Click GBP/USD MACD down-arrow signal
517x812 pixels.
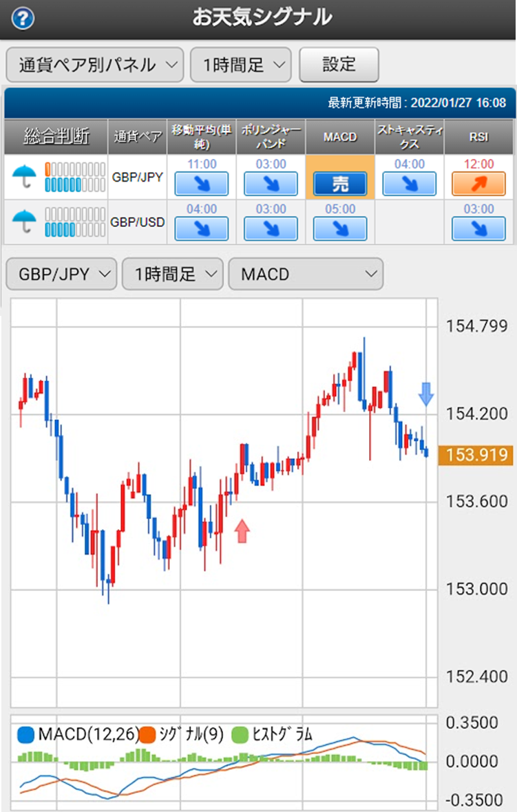340,229
